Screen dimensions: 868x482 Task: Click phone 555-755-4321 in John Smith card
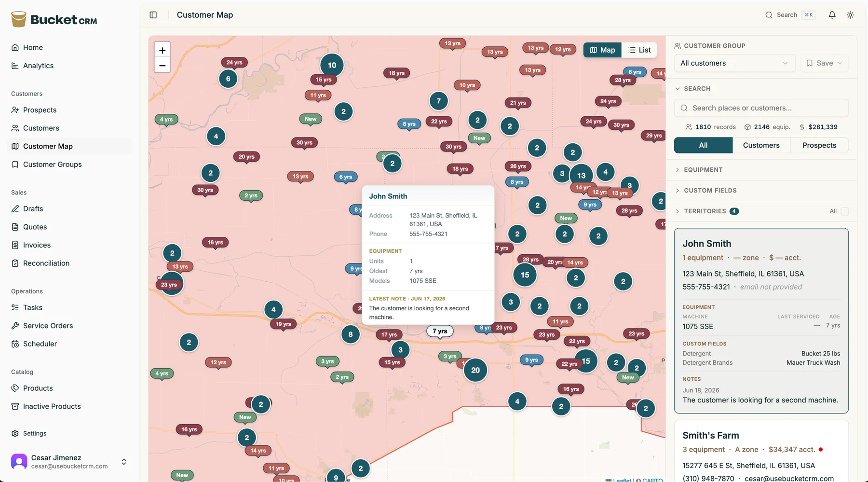click(x=706, y=287)
